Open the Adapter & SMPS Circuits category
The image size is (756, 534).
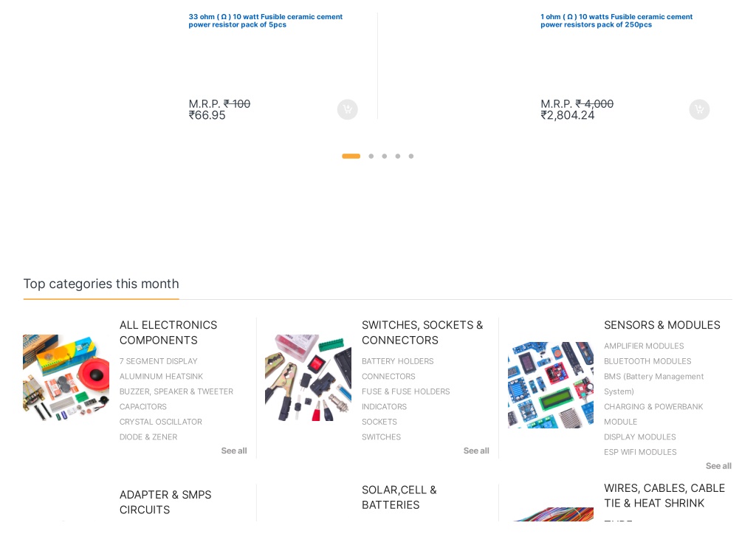[x=165, y=502]
